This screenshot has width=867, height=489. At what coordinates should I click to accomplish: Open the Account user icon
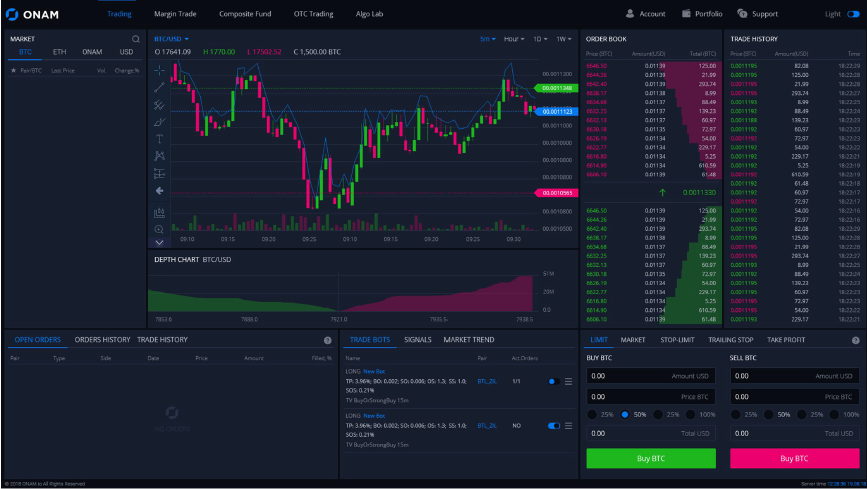(630, 13)
